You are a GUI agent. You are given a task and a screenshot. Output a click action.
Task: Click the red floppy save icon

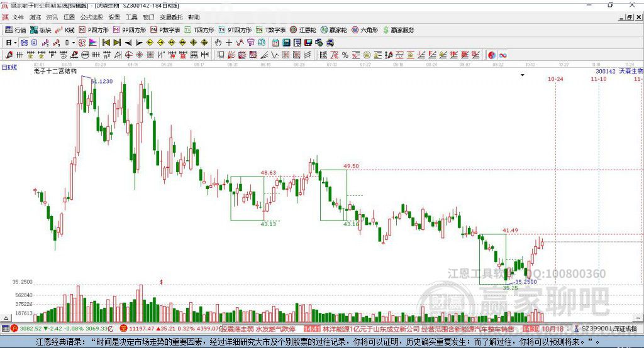click(x=308, y=43)
